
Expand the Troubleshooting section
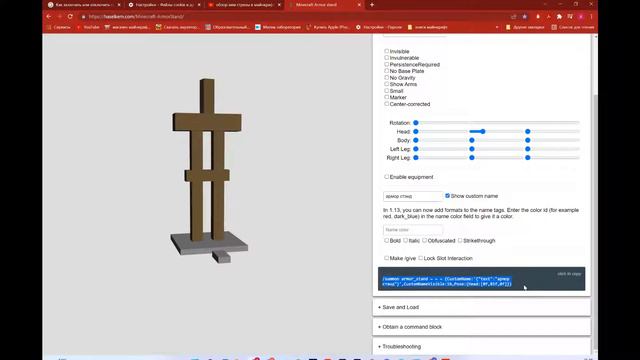coord(481,346)
